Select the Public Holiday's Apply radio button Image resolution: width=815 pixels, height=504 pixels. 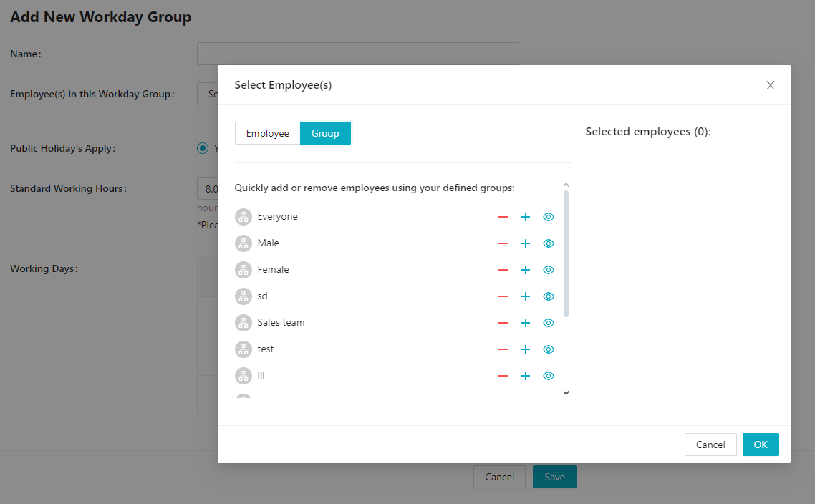[203, 149]
